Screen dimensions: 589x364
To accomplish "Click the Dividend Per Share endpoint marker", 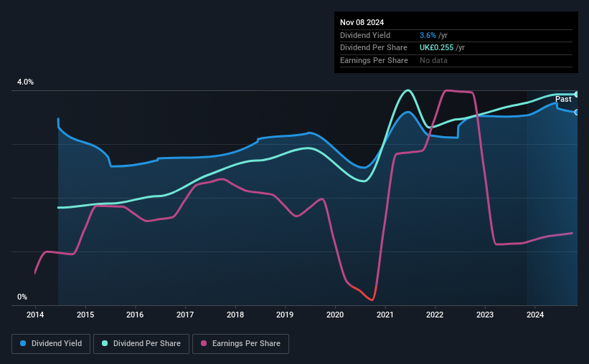I will [x=577, y=95].
